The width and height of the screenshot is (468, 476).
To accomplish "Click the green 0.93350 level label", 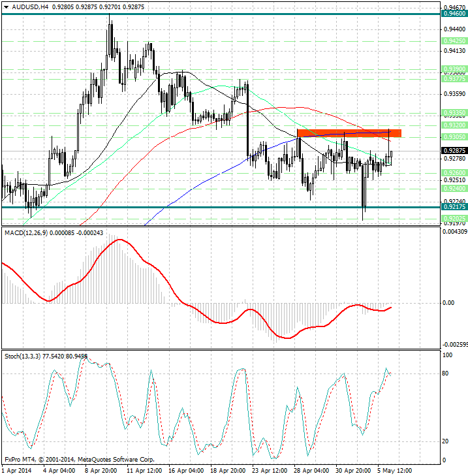I will point(454,113).
